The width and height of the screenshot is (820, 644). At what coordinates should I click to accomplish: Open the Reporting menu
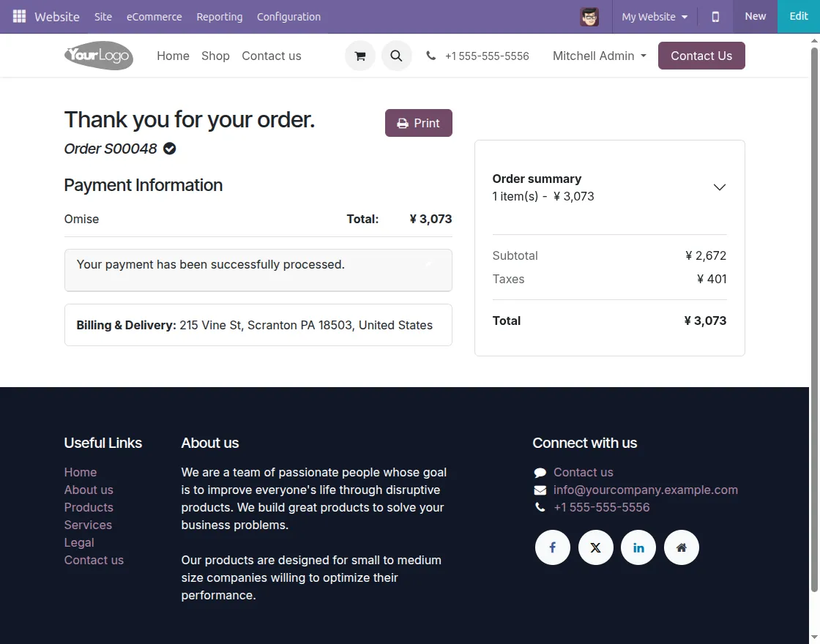pos(219,17)
